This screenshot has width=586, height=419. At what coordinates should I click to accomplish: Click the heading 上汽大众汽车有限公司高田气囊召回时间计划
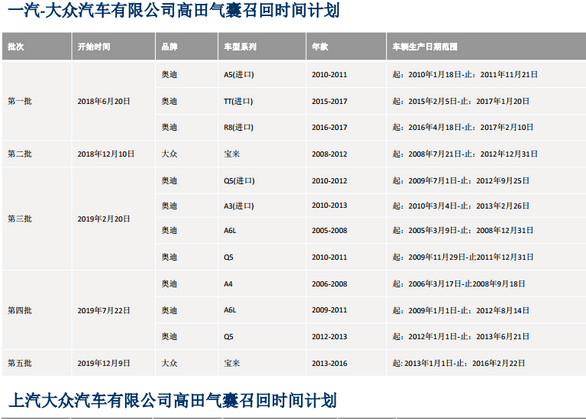(172, 400)
